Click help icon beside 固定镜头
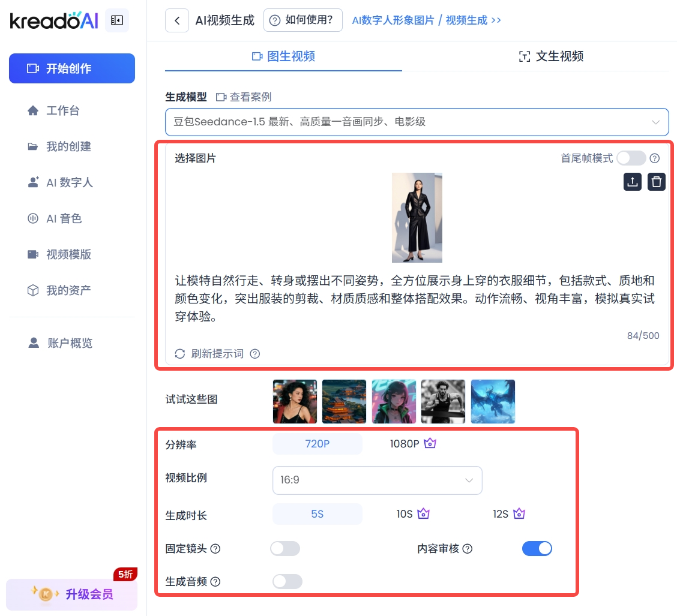Screen dimensions: 677x616 click(215, 549)
